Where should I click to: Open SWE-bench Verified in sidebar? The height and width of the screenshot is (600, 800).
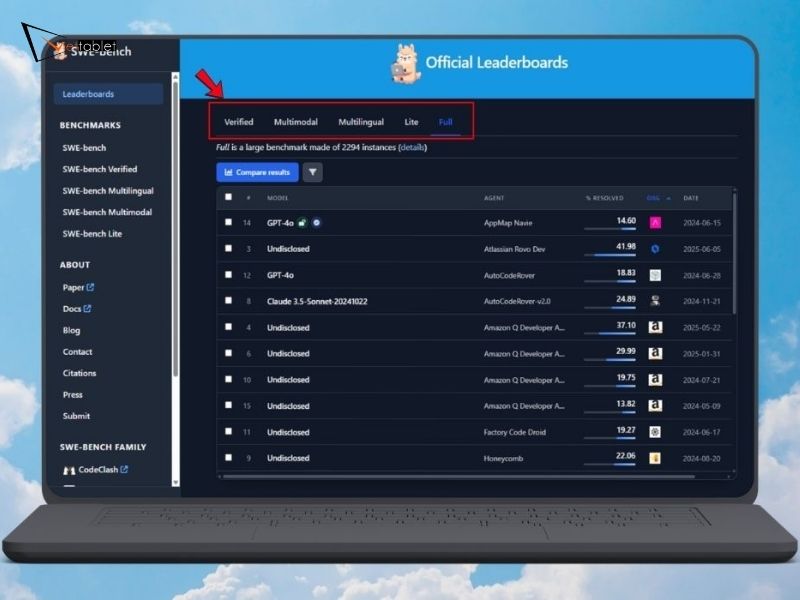99,169
